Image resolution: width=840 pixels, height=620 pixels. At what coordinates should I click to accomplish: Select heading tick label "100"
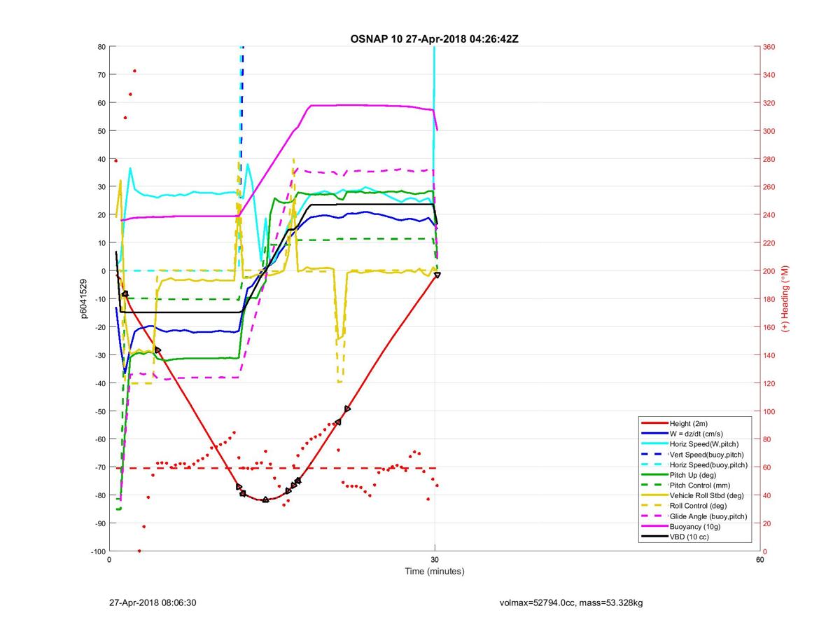pos(769,411)
